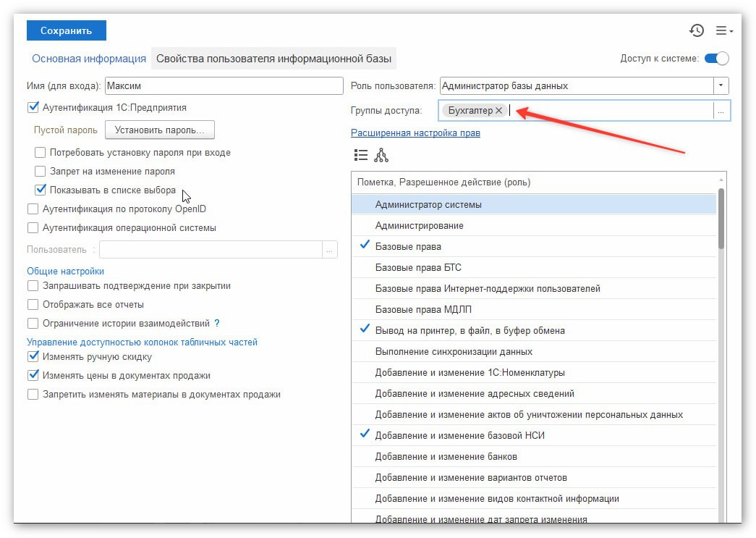The image size is (756, 538).
Task: Switch roles to list view icon
Action: click(361, 155)
